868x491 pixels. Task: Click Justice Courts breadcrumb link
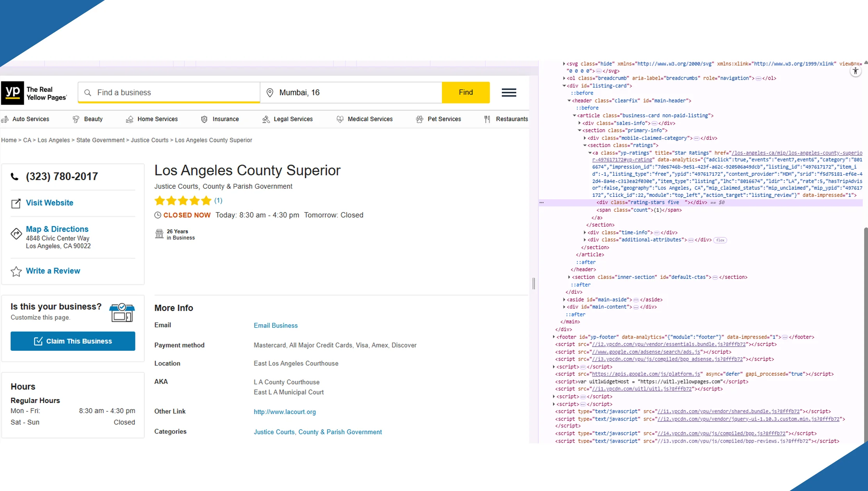tap(150, 140)
